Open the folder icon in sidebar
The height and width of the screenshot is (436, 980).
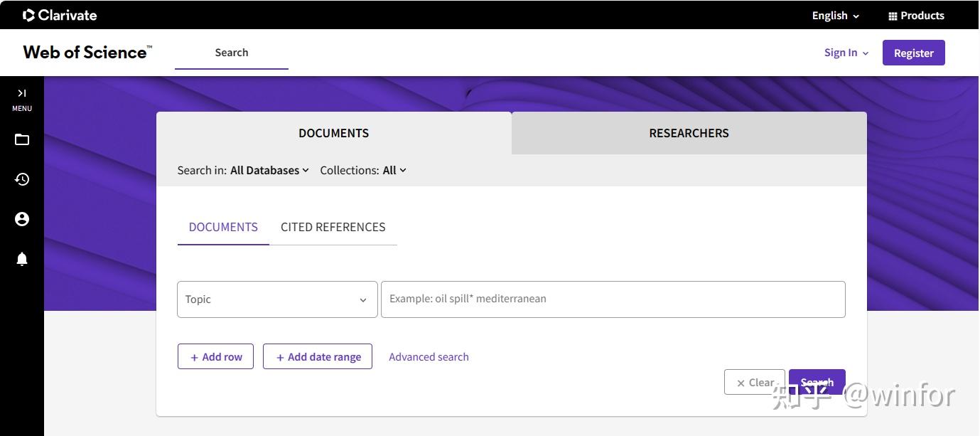[x=22, y=139]
